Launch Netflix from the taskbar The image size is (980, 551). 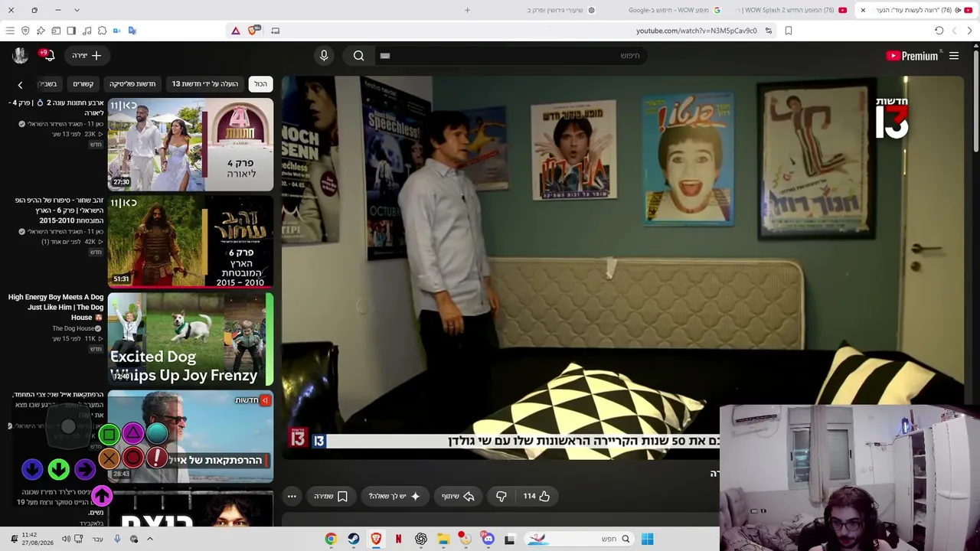[x=398, y=539]
